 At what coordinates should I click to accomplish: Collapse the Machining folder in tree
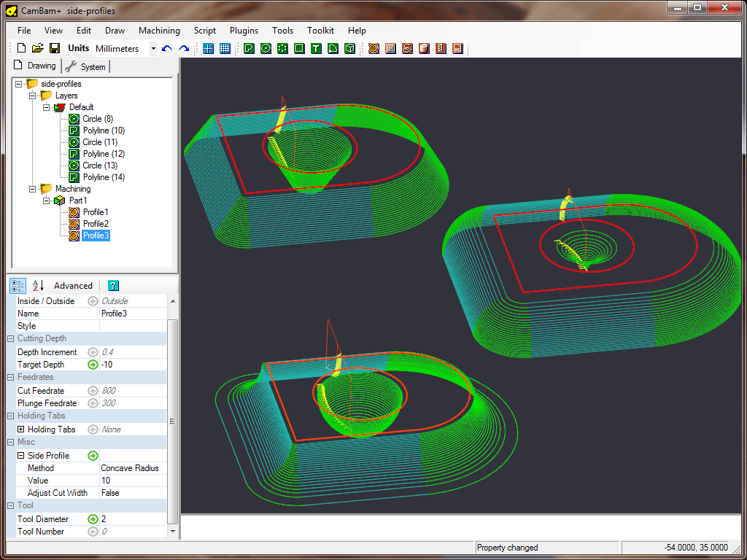coord(32,189)
